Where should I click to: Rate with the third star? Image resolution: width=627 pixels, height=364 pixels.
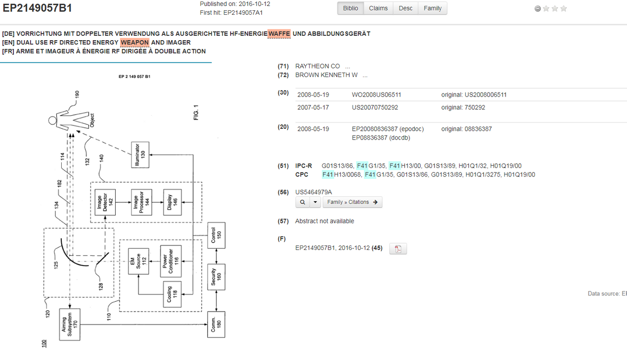click(x=564, y=8)
